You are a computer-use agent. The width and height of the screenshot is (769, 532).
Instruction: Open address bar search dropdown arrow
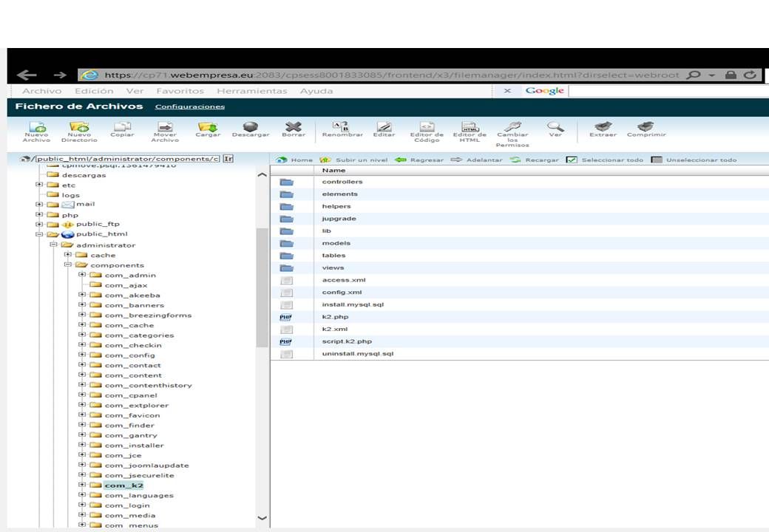[712, 75]
